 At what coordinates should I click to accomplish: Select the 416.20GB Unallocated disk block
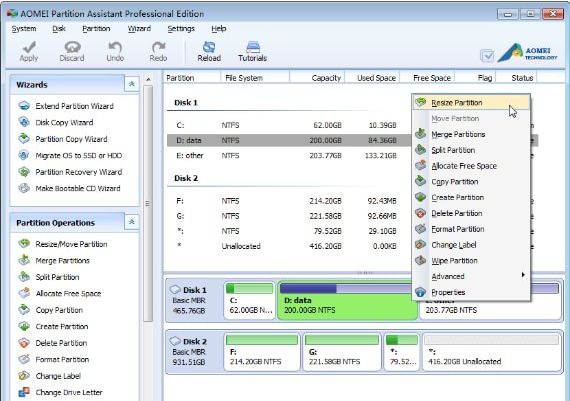492,352
